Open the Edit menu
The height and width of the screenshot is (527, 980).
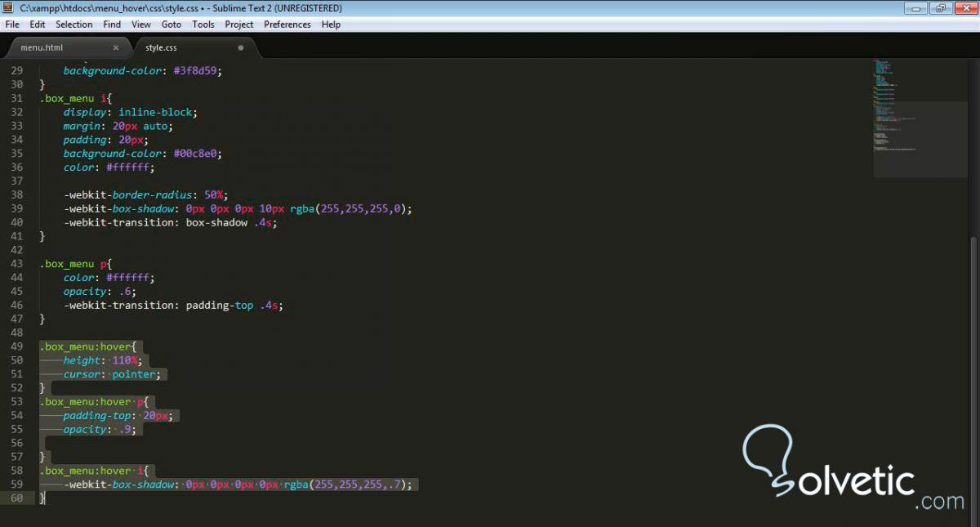coord(38,25)
